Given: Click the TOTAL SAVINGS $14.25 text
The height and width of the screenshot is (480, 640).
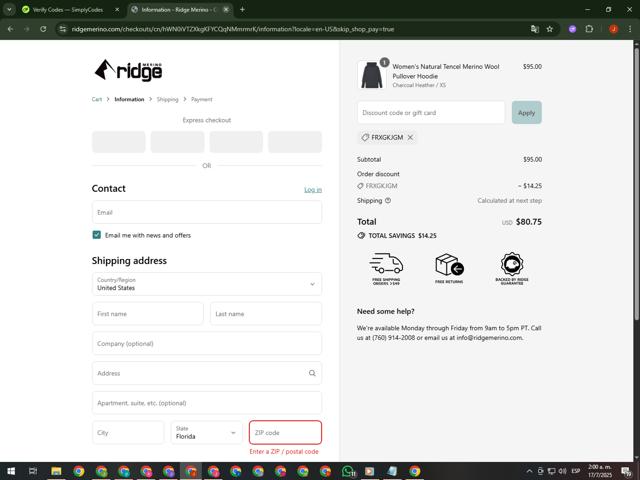Looking at the screenshot, I should 402,236.
